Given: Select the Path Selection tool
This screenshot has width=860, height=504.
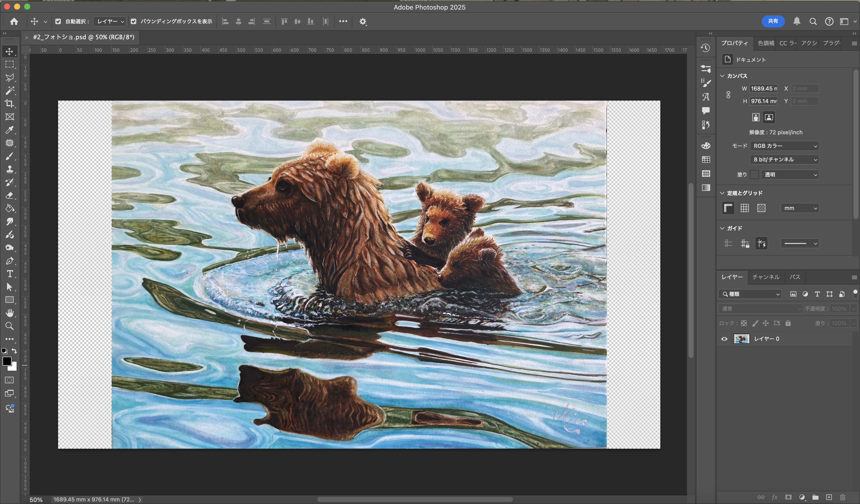Looking at the screenshot, I should pyautogui.click(x=10, y=287).
